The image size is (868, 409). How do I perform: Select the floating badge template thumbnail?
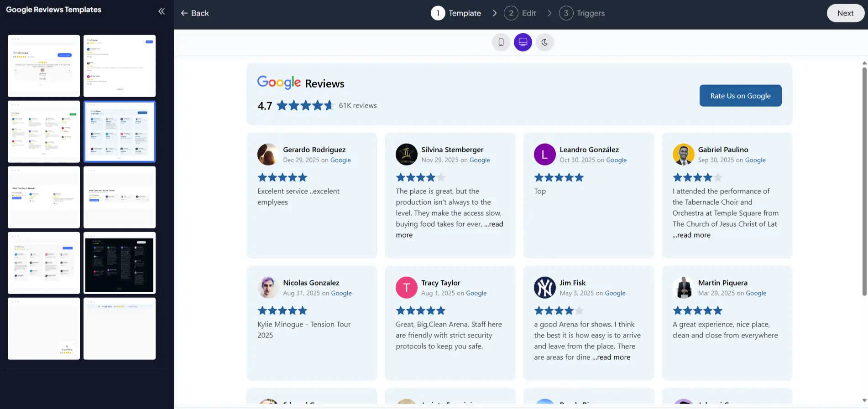[x=44, y=329]
